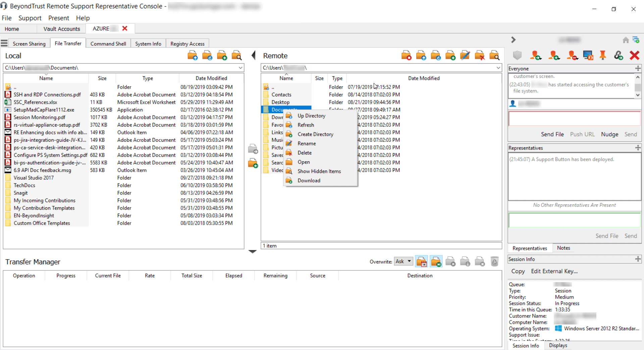Screen dimensions: 644x350
Task: Switch to the Registry Access tab
Action: click(x=187, y=44)
